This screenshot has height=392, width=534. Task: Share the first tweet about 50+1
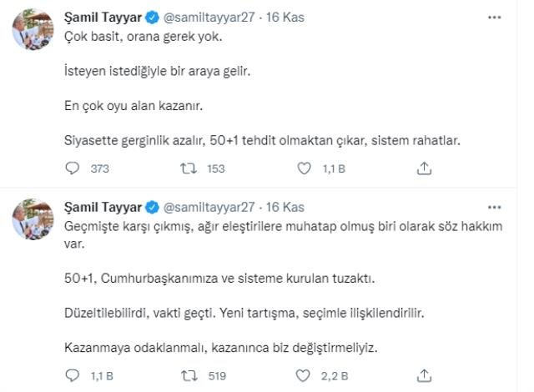tap(424, 168)
